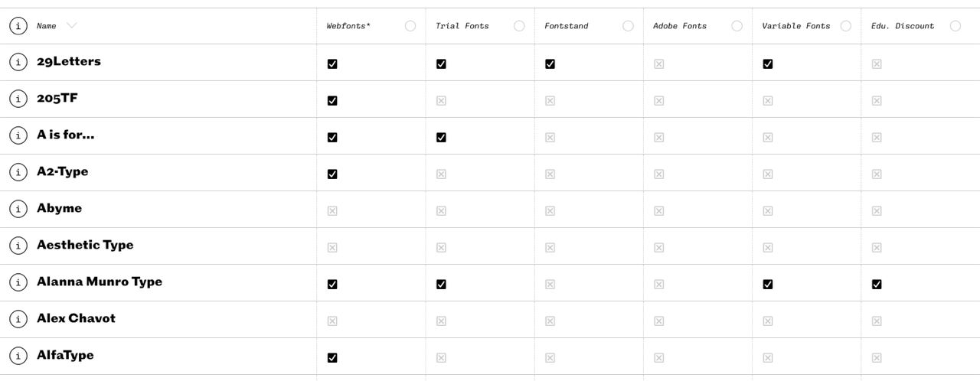Click the Fontstand checkbox for 29Letters
980x381 pixels.
pos(550,64)
